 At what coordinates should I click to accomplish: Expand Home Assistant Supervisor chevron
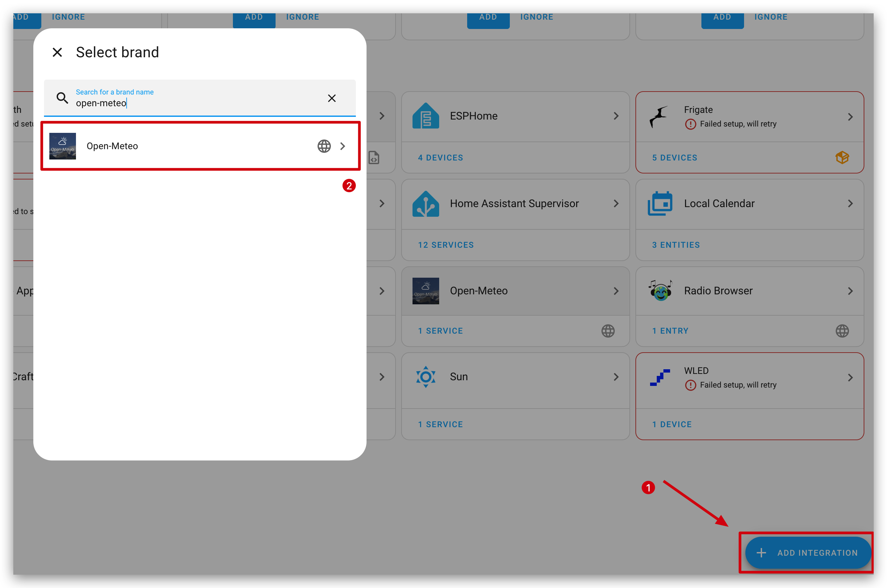coord(616,204)
